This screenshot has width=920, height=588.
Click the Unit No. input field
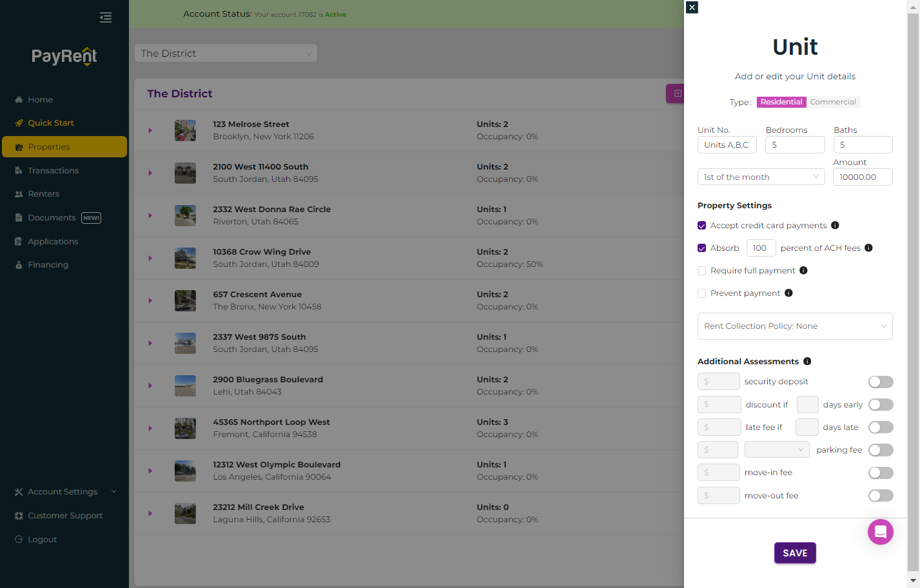[727, 145]
